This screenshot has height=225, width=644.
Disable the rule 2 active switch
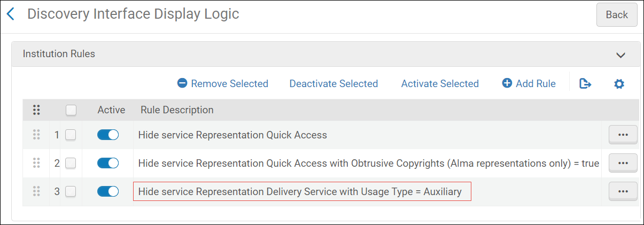coord(108,163)
